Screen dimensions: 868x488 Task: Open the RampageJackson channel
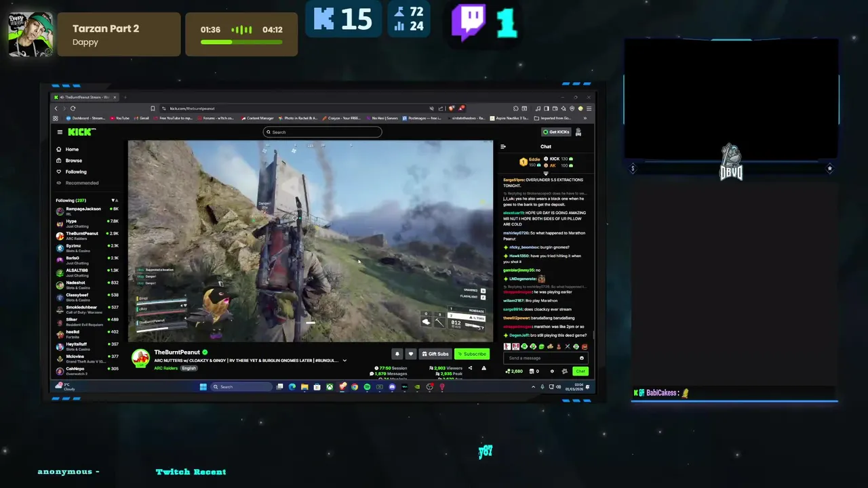click(x=87, y=211)
